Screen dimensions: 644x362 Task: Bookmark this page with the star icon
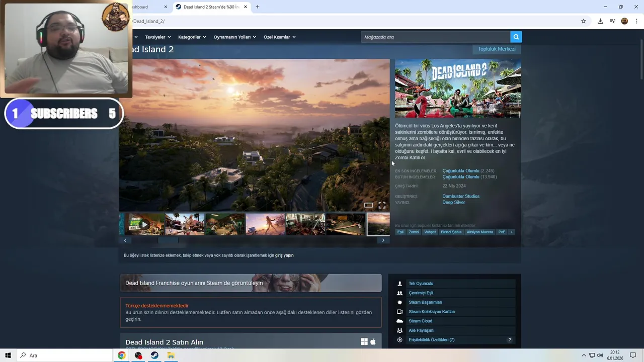pos(584,21)
